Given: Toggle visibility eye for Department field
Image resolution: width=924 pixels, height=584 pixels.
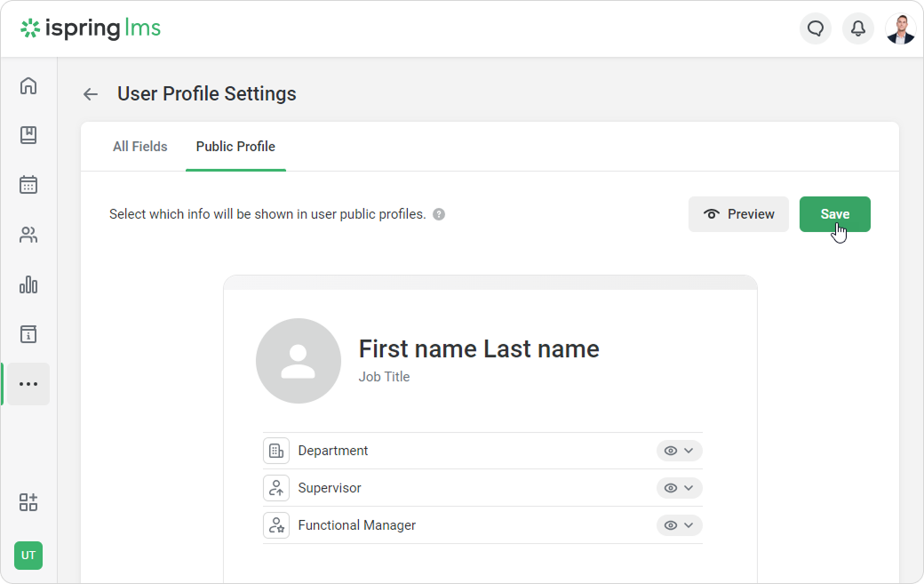Looking at the screenshot, I should [671, 451].
